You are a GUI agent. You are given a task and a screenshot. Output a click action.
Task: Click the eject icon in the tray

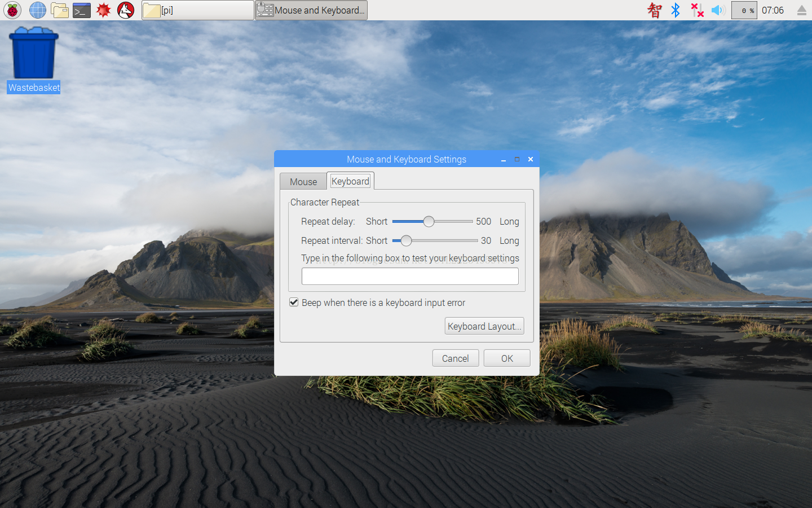tap(802, 10)
